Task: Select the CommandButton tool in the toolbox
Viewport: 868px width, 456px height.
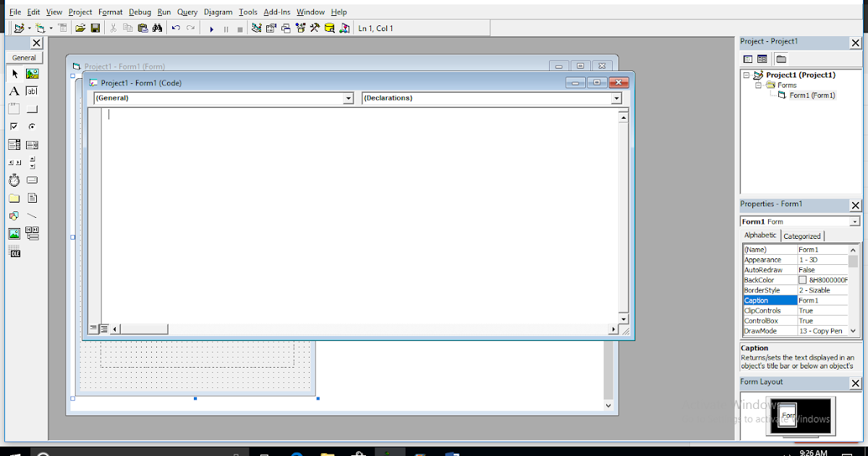Action: click(32, 108)
